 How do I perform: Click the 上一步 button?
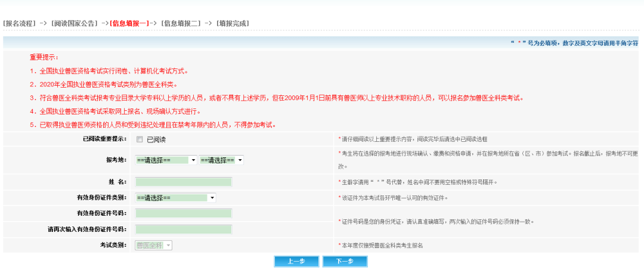(296, 262)
